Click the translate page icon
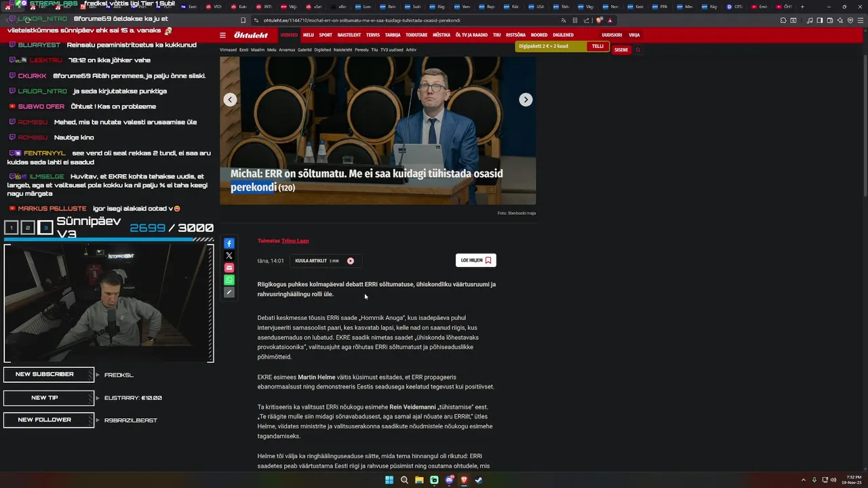 point(563,20)
